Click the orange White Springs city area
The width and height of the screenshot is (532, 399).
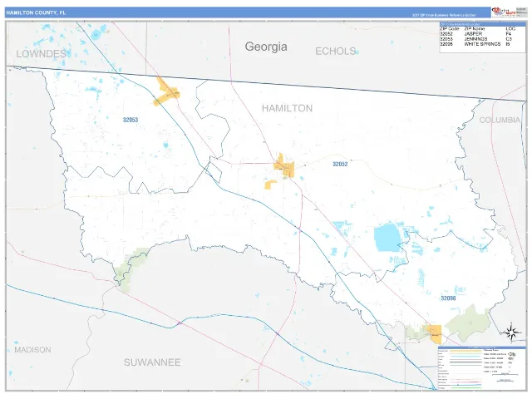[435, 334]
